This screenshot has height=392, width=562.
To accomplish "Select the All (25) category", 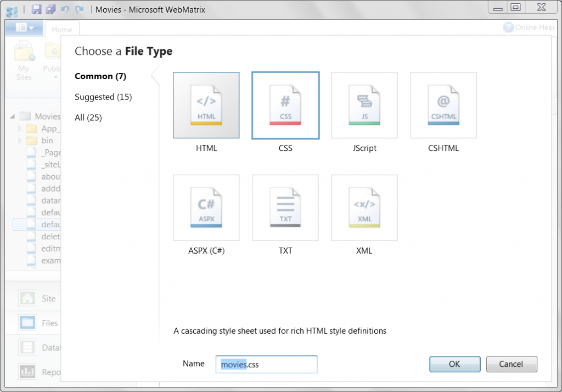I will pos(88,117).
